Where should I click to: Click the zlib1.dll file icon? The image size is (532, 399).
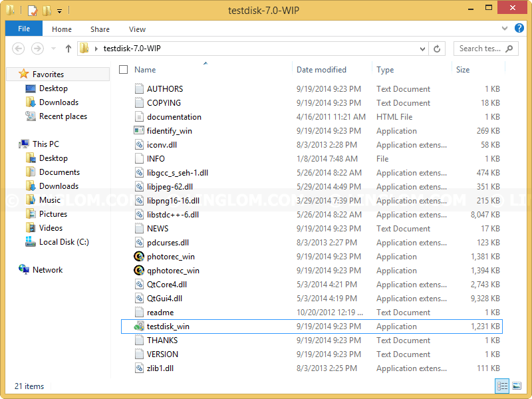139,368
